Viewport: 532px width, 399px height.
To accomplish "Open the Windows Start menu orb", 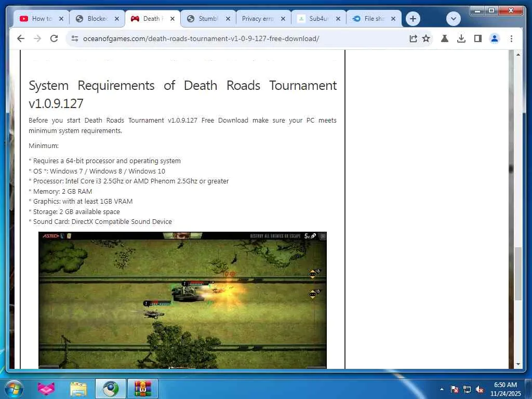I will 14,389.
